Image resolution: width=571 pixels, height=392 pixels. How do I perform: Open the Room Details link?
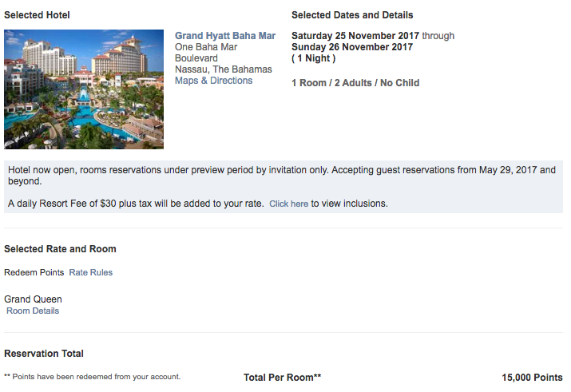33,311
